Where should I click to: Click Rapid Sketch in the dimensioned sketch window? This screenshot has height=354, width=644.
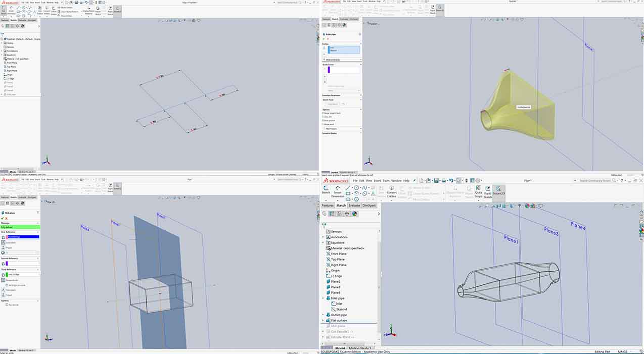(x=110, y=11)
